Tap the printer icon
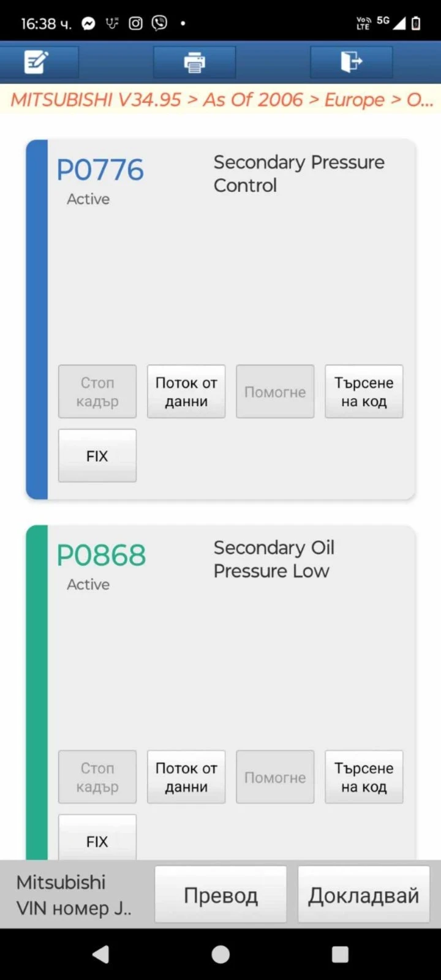Image resolution: width=441 pixels, height=980 pixels. pos(194,62)
